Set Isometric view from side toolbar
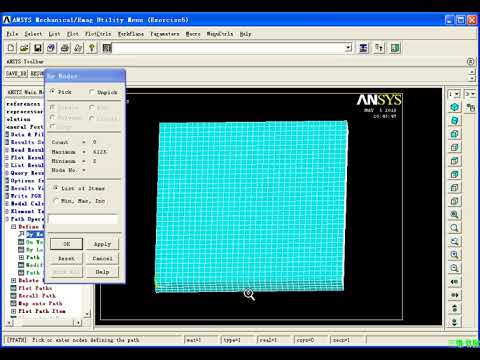The height and width of the screenshot is (360, 480). tap(454, 107)
